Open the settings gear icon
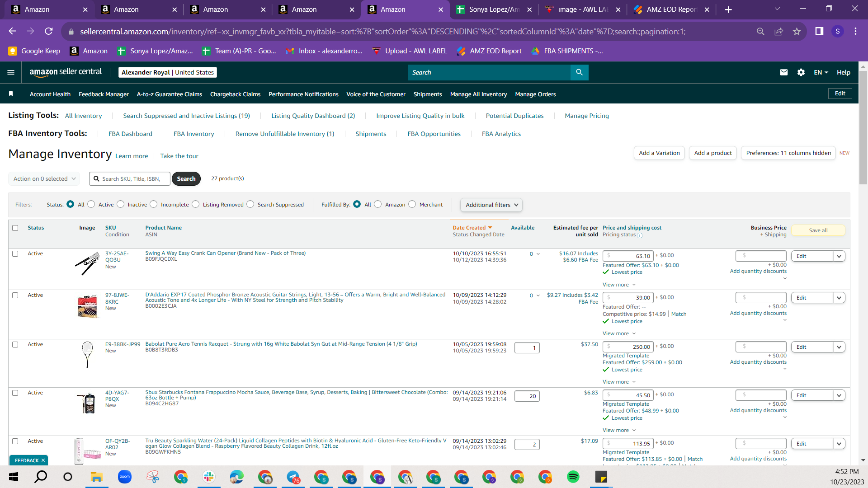The image size is (868, 488). click(x=801, y=72)
